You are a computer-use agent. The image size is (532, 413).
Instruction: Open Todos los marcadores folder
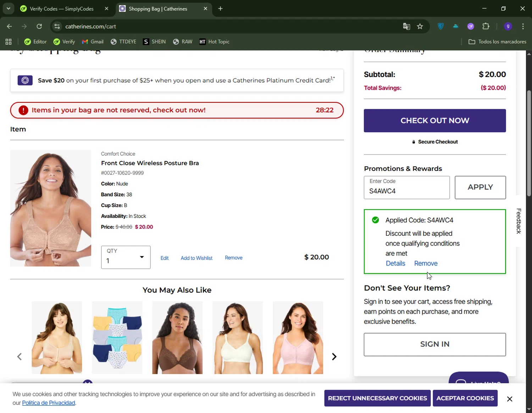(497, 42)
